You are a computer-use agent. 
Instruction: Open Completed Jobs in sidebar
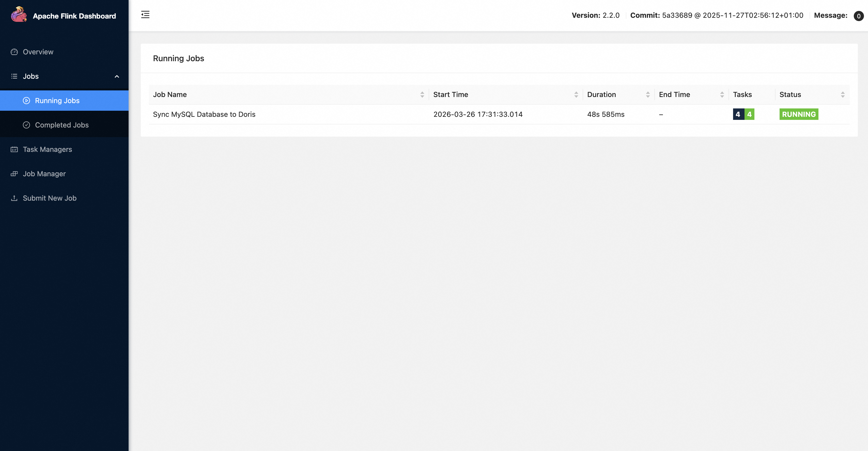click(x=64, y=125)
